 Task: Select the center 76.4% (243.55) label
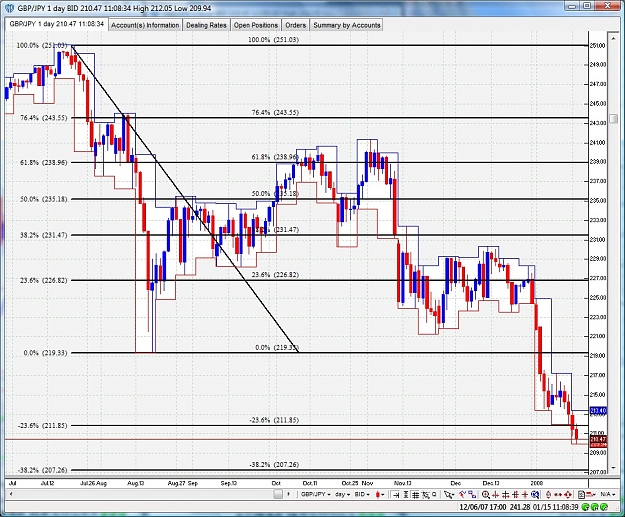(275, 113)
